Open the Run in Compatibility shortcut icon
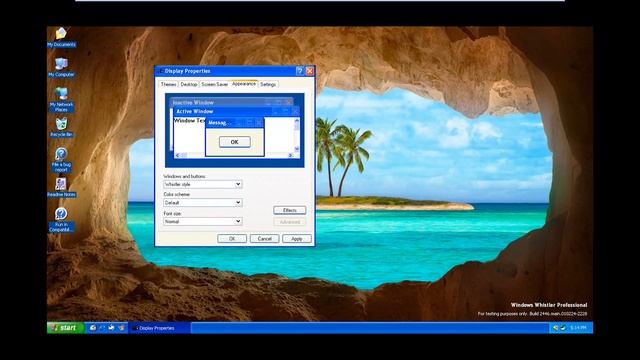640x360 pixels. tap(61, 220)
